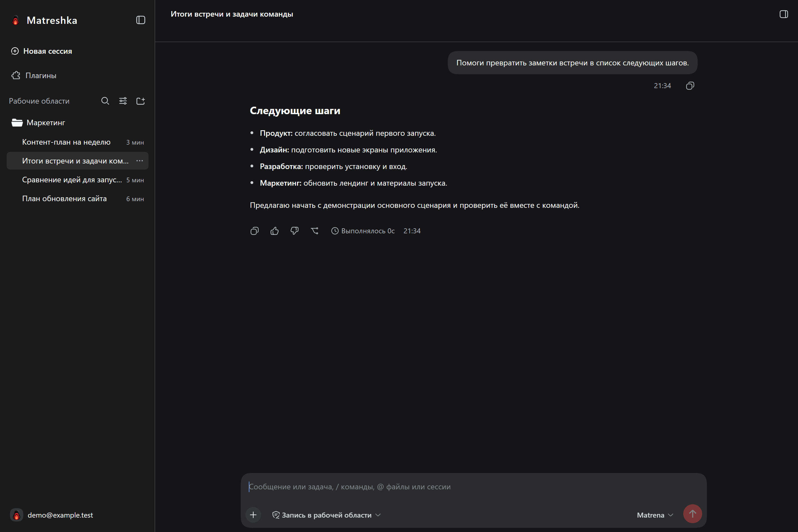Open the Matrena model selector
Image resolution: width=798 pixels, height=532 pixels.
(x=655, y=515)
